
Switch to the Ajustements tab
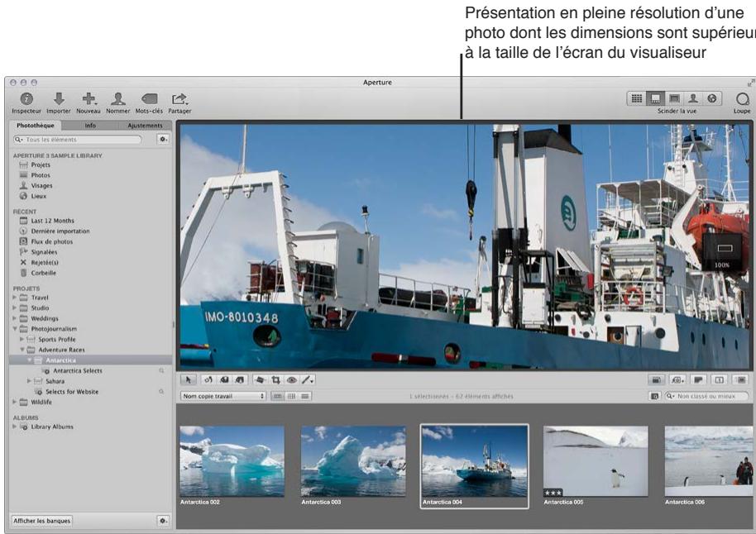click(145, 126)
